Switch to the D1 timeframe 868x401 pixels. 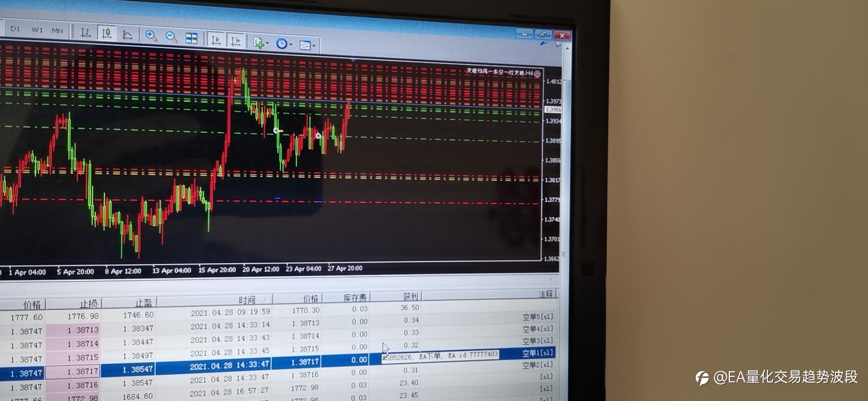point(15,29)
